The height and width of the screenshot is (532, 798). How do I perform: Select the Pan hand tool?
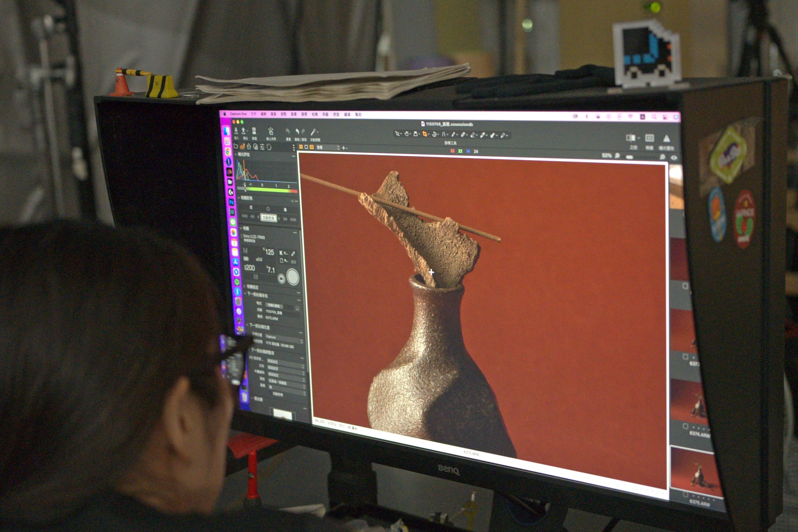[x=406, y=134]
